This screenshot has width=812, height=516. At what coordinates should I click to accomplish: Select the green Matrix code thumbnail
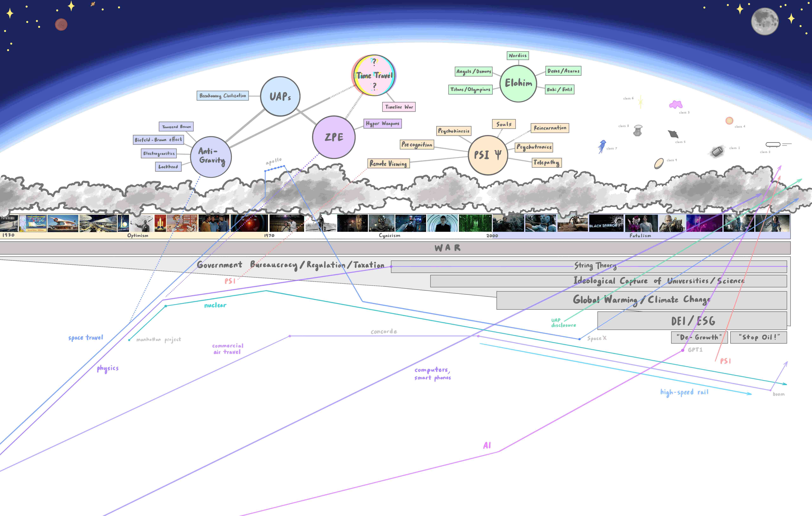tap(475, 223)
